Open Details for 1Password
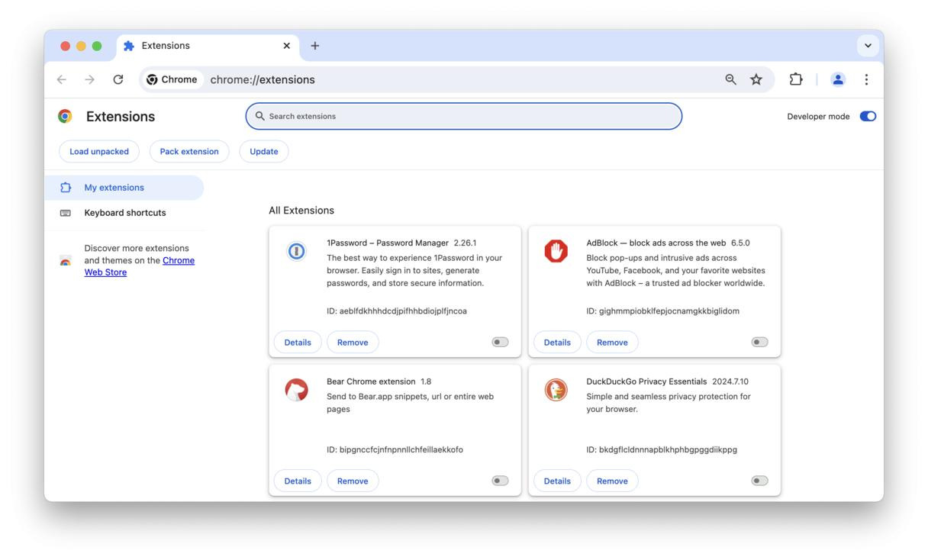Viewport: 928px width, 560px height. [298, 343]
